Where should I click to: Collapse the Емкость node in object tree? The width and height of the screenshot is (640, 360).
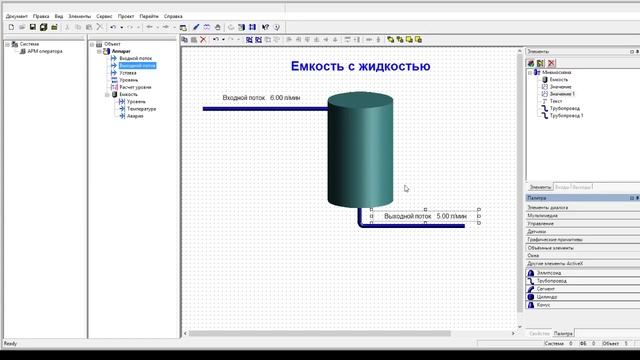107,95
